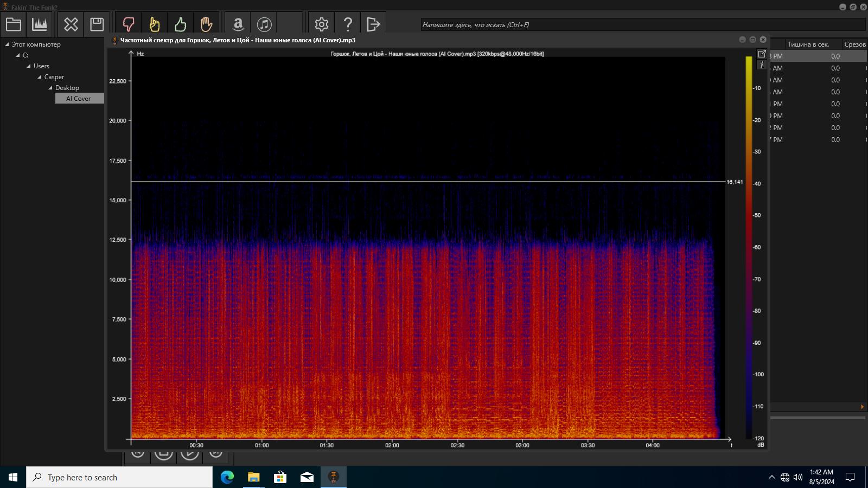
Task: Click the search field 'Напишите здесь, что искать'
Action: 643,24
